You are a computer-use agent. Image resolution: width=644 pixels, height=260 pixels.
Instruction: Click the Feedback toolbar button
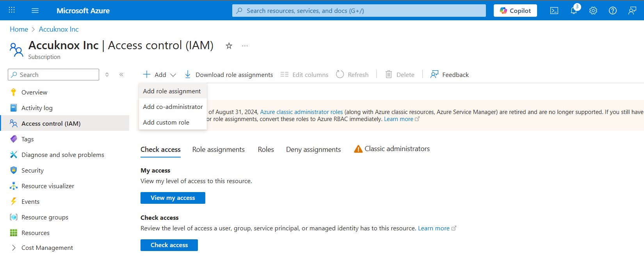pos(450,75)
